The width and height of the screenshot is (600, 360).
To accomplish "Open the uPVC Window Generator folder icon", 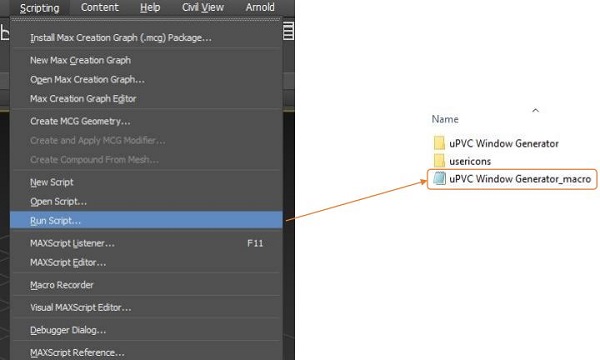I will (439, 143).
